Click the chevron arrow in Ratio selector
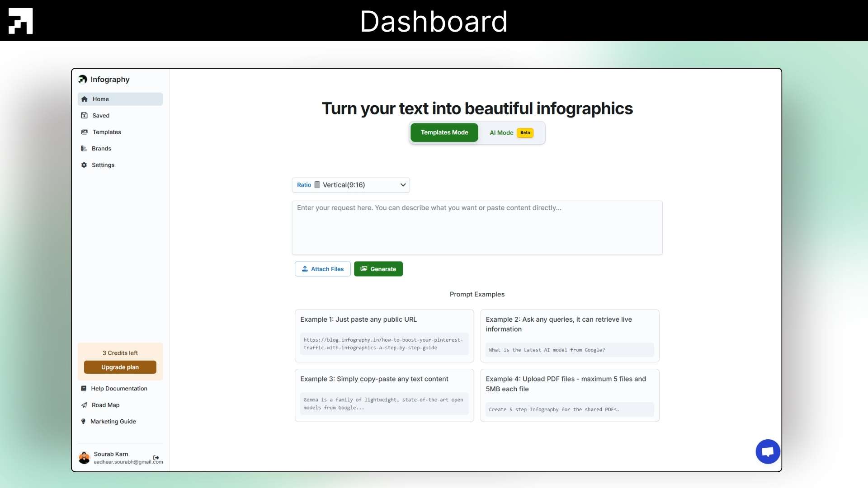 pos(403,185)
